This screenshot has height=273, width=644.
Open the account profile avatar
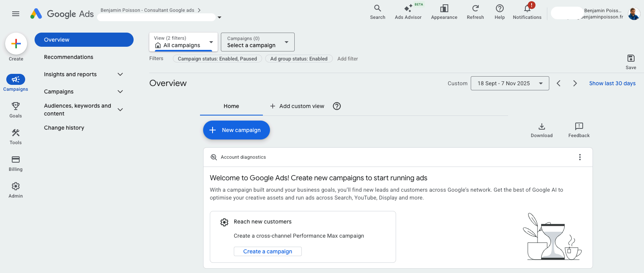(x=634, y=14)
